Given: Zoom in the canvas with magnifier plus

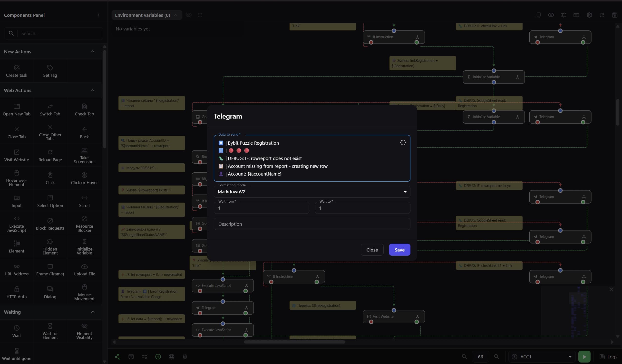Looking at the screenshot, I should pyautogui.click(x=496, y=357).
